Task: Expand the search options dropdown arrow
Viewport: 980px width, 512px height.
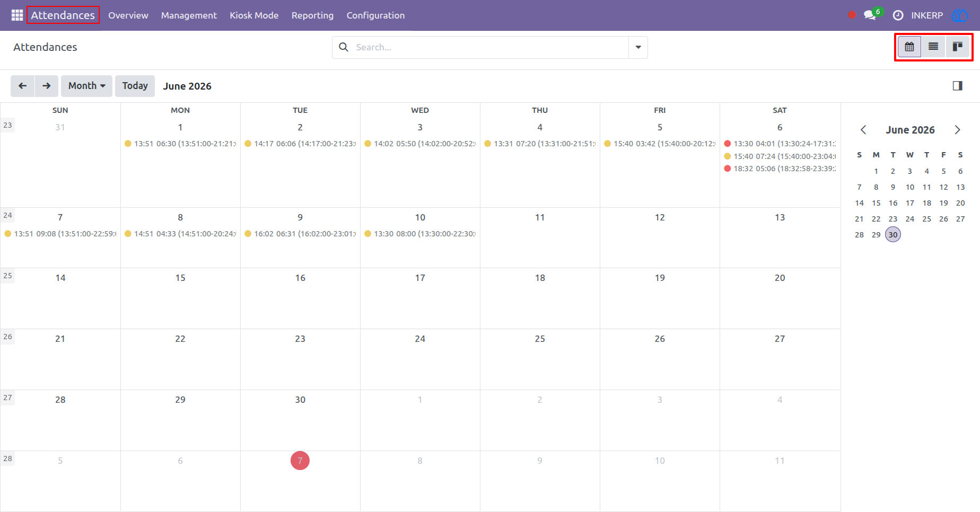Action: pos(638,47)
